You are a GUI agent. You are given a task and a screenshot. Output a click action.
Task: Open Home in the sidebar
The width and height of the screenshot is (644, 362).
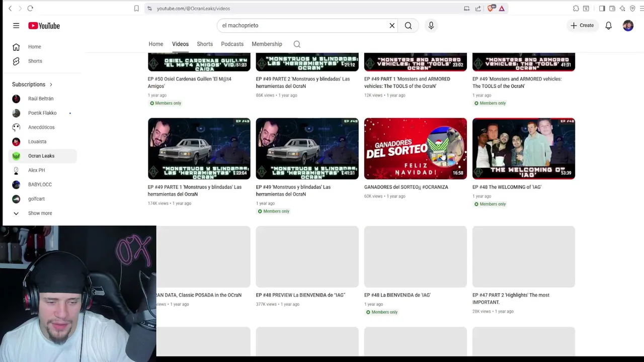43,47
